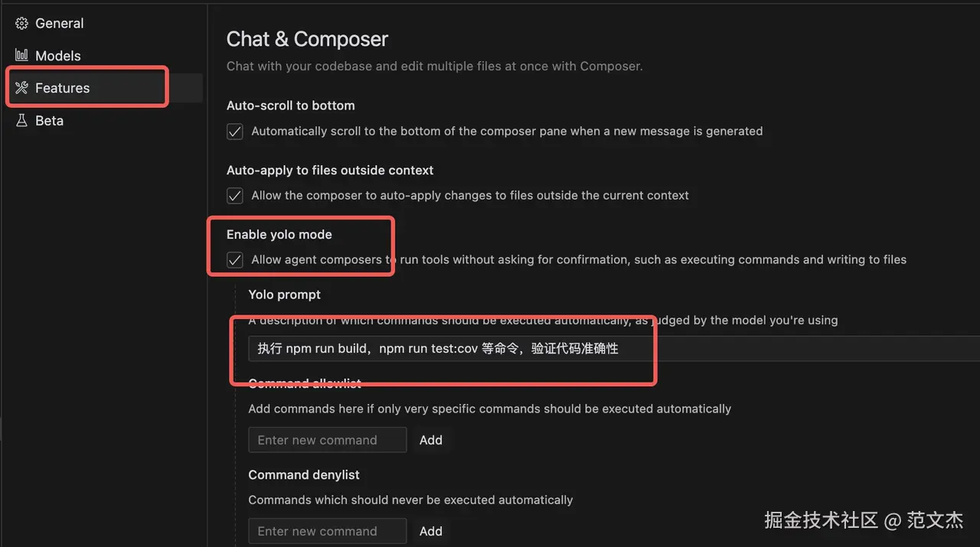
Task: Click the Features tools icon
Action: click(x=21, y=88)
